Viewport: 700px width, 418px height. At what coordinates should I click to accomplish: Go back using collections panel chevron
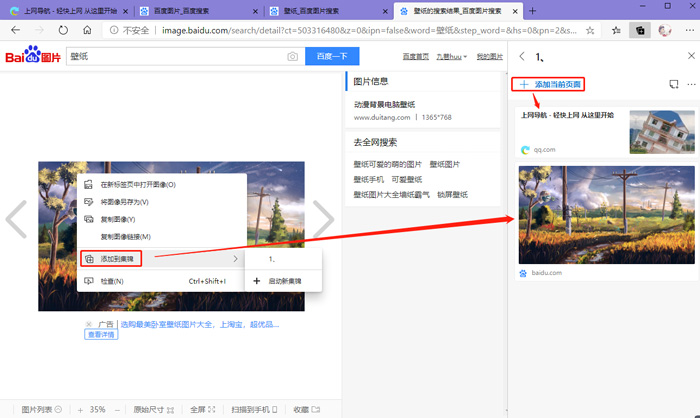(x=521, y=57)
